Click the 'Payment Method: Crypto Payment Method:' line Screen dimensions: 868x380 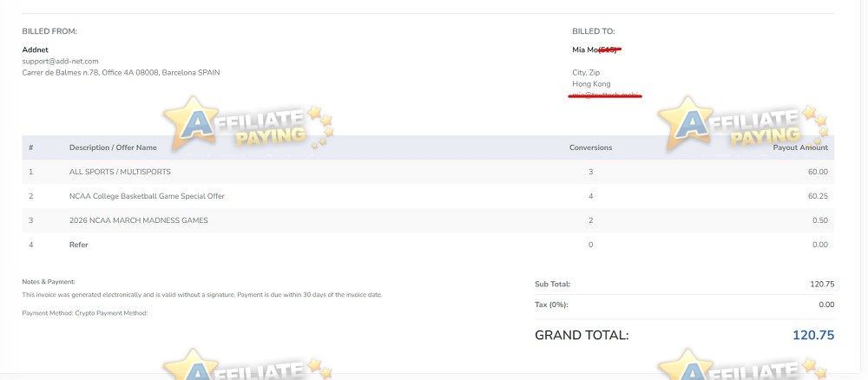coord(85,313)
